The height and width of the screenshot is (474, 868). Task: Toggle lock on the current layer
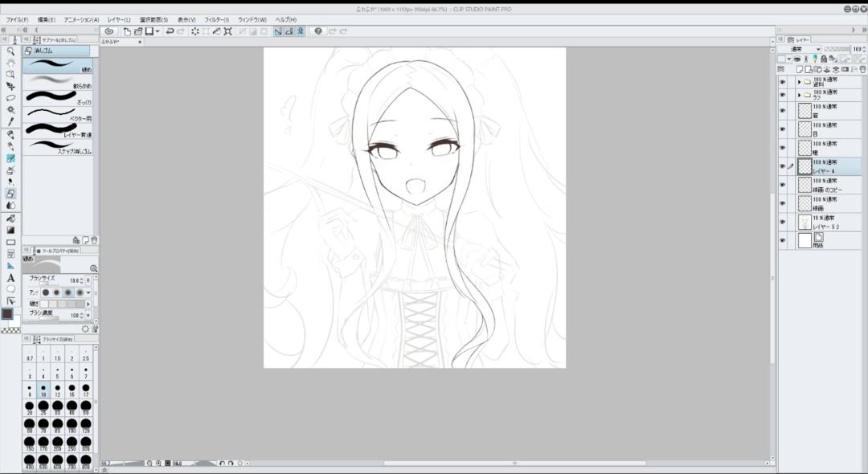tap(824, 59)
